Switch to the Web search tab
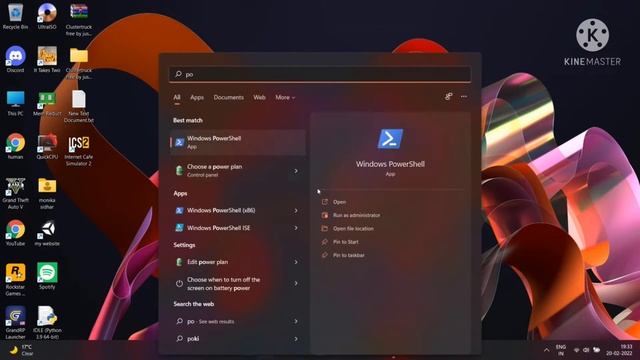The height and width of the screenshot is (360, 640). click(x=259, y=97)
